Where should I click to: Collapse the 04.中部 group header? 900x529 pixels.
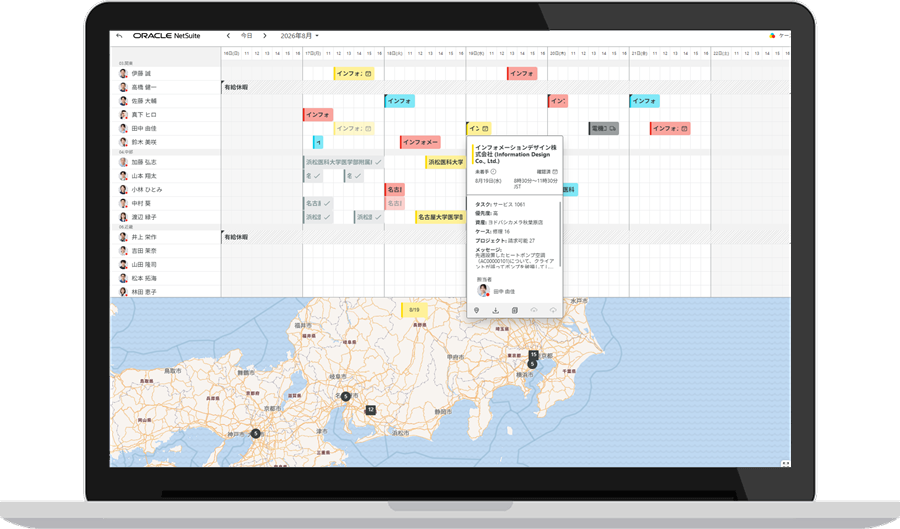(126, 152)
